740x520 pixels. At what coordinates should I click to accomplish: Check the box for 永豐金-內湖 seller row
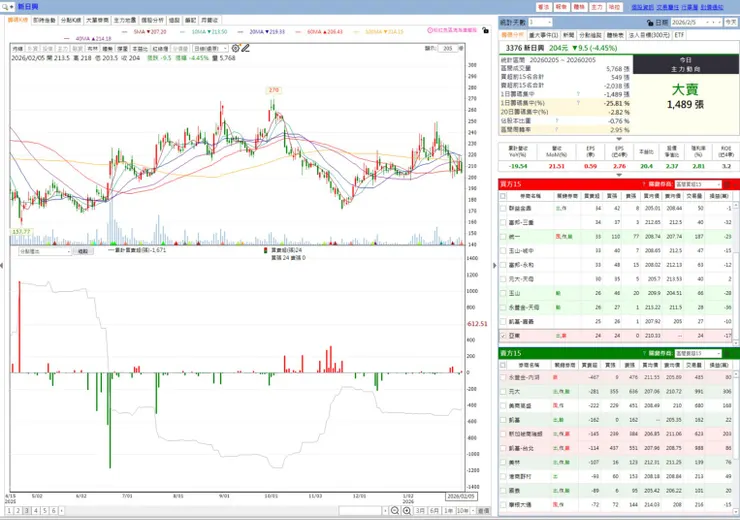click(503, 377)
